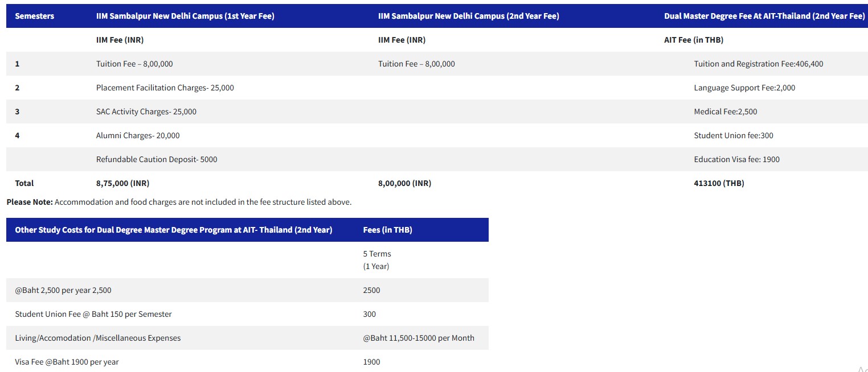Screen dimensions: 868x372
Task: Click the 1st Year 'Tuition Fee – 8,00,000' cell
Action: pyautogui.click(x=134, y=64)
